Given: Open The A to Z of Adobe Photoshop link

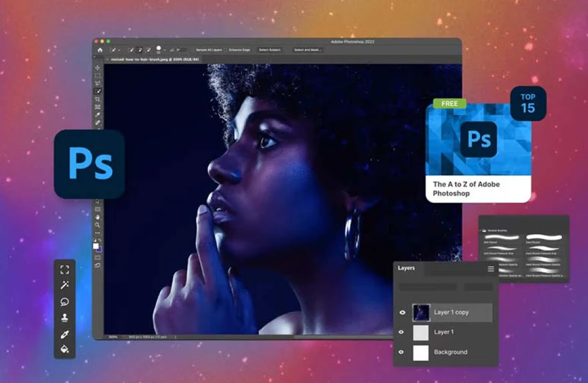Looking at the screenshot, I should click(x=466, y=189).
